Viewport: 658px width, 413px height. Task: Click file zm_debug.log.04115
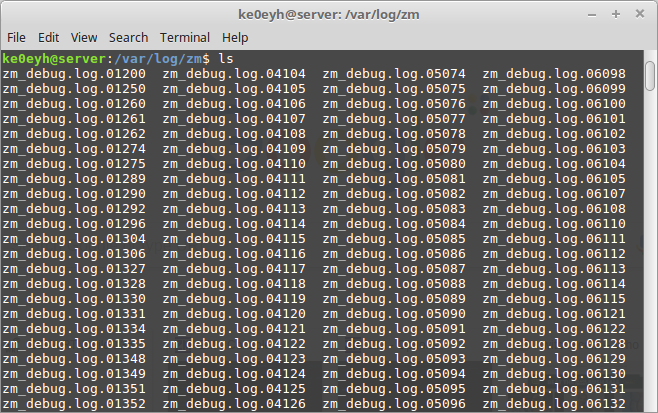pyautogui.click(x=234, y=239)
